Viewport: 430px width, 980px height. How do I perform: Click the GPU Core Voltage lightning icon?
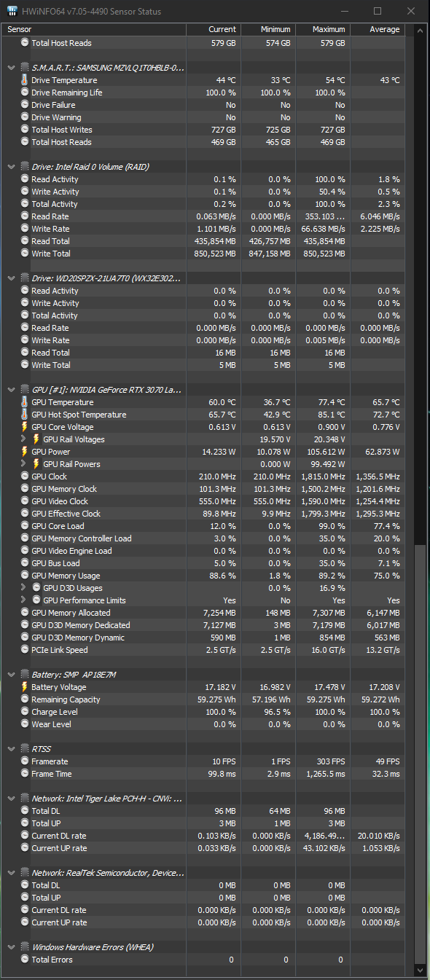coord(25,427)
